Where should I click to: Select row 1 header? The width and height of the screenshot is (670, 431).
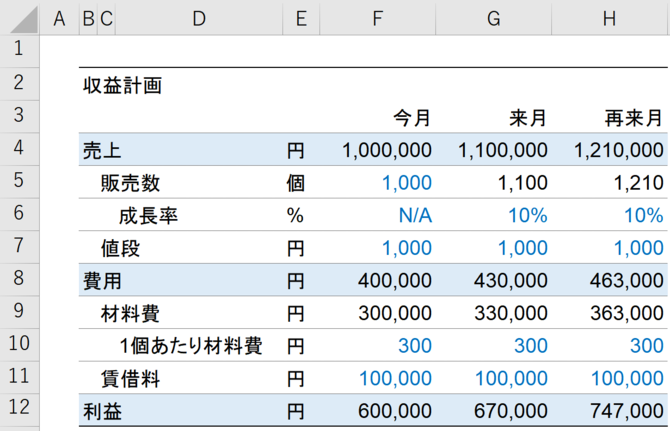(19, 51)
